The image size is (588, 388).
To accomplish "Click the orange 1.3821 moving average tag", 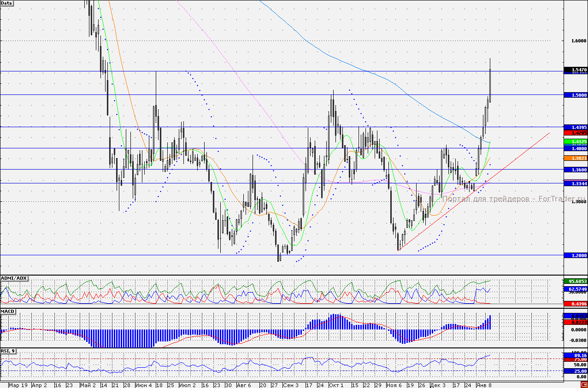I will pos(575,158).
